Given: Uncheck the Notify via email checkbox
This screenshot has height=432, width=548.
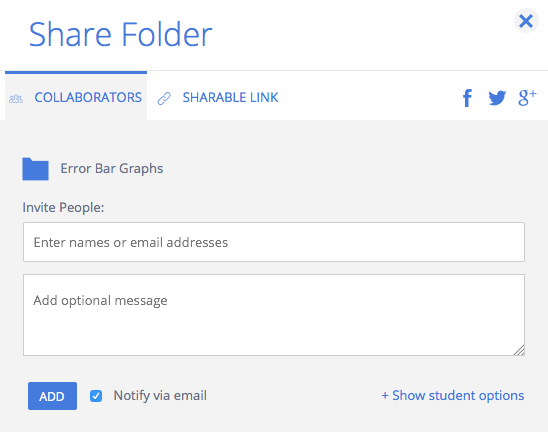Looking at the screenshot, I should point(96,396).
